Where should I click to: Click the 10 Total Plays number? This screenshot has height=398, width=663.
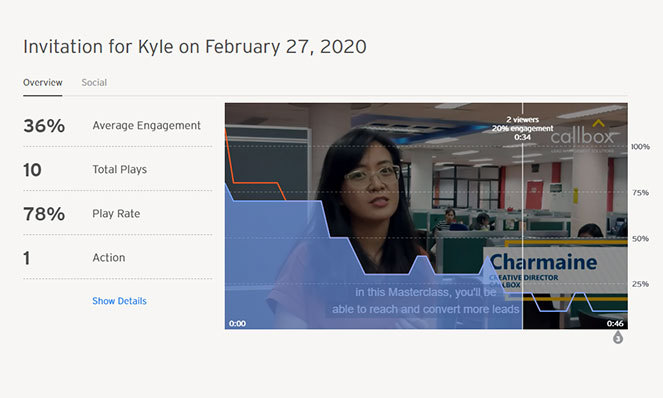32,170
